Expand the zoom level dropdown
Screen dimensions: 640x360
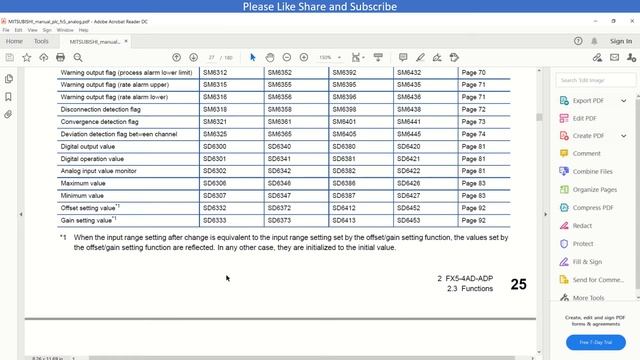[339, 58]
